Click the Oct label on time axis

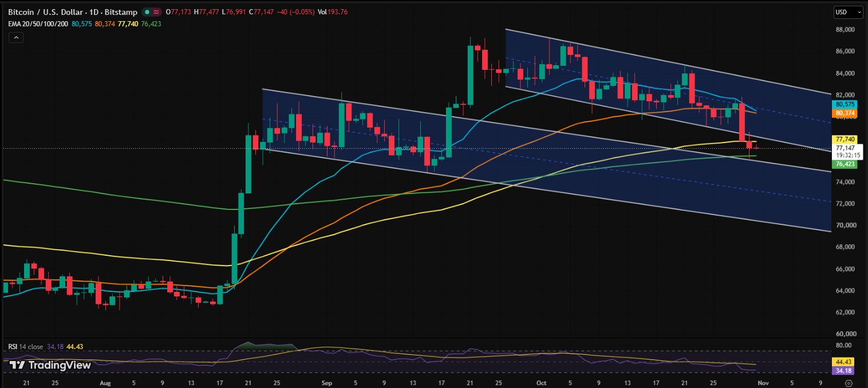(x=542, y=382)
